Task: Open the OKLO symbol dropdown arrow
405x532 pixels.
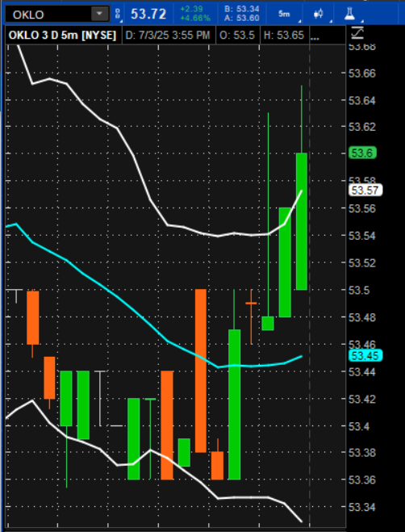Action: 100,14
